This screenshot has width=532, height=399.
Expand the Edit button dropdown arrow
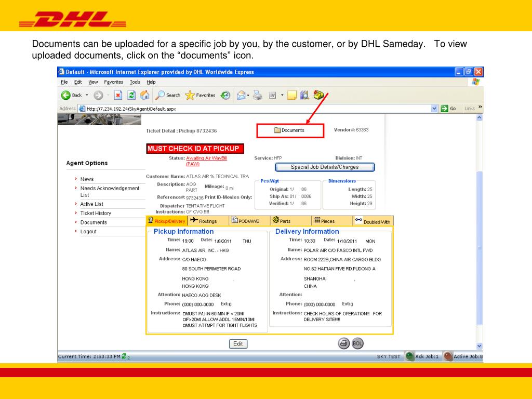click(282, 96)
